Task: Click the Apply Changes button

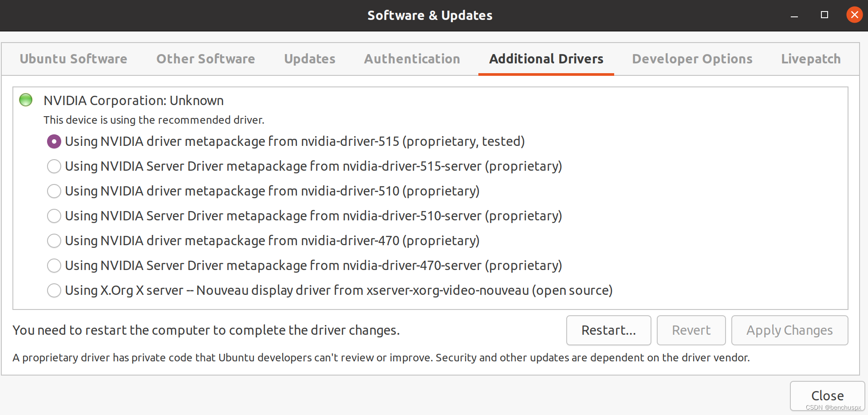Action: click(x=789, y=330)
